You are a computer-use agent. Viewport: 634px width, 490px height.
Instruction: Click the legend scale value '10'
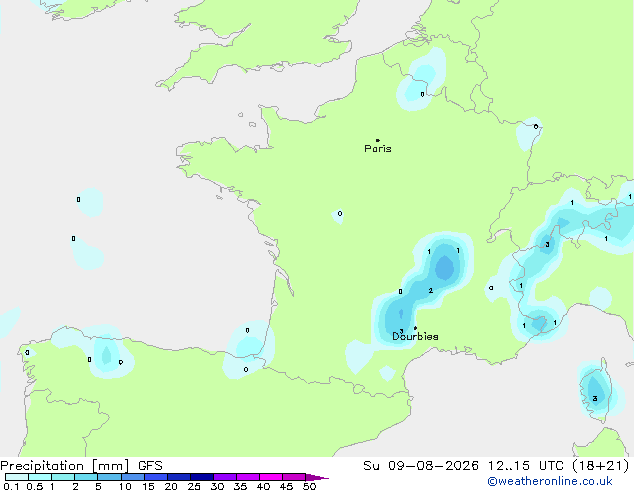pyautogui.click(x=125, y=486)
